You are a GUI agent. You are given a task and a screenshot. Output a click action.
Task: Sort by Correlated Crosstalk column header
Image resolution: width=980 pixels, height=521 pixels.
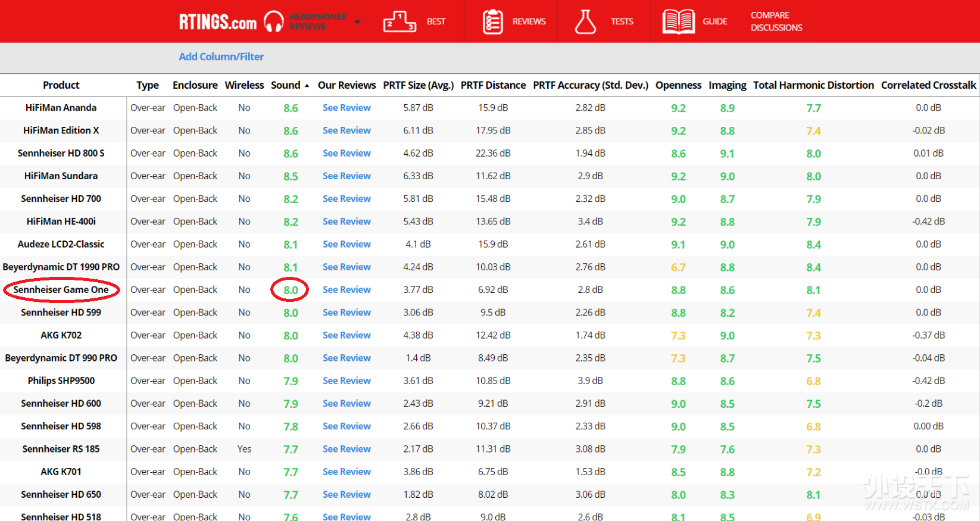(x=929, y=85)
